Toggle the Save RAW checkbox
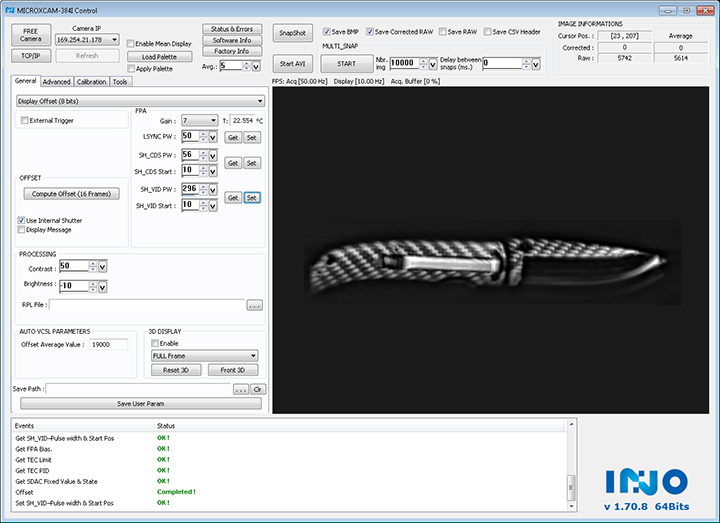This screenshot has height=523, width=720. [x=443, y=32]
